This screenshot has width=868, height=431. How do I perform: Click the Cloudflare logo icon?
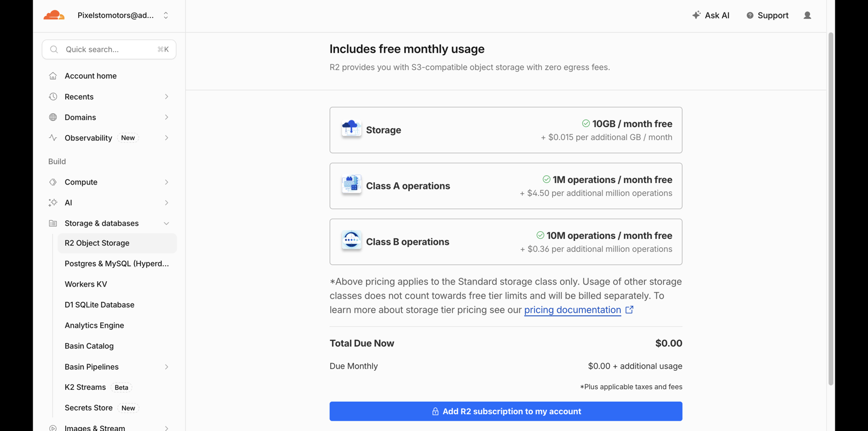(54, 15)
